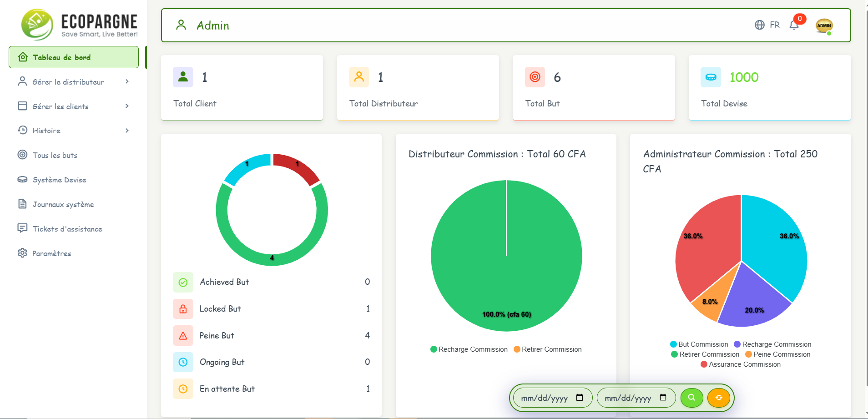Open the ADMIN profile avatar menu
868x419 pixels.
coord(824,26)
